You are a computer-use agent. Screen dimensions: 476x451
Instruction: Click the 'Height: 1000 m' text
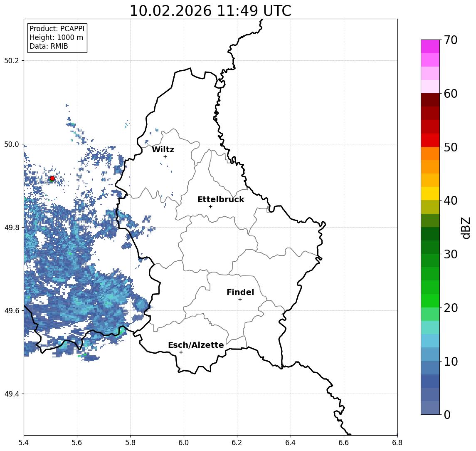pos(56,37)
